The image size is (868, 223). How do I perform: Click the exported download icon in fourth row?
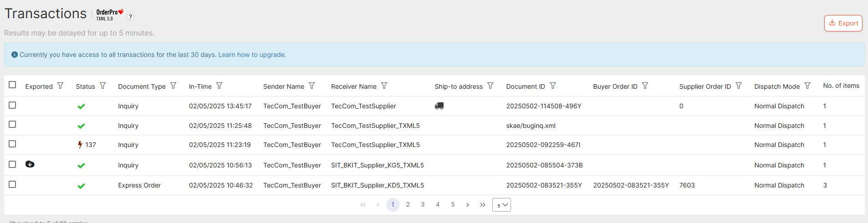[30, 164]
